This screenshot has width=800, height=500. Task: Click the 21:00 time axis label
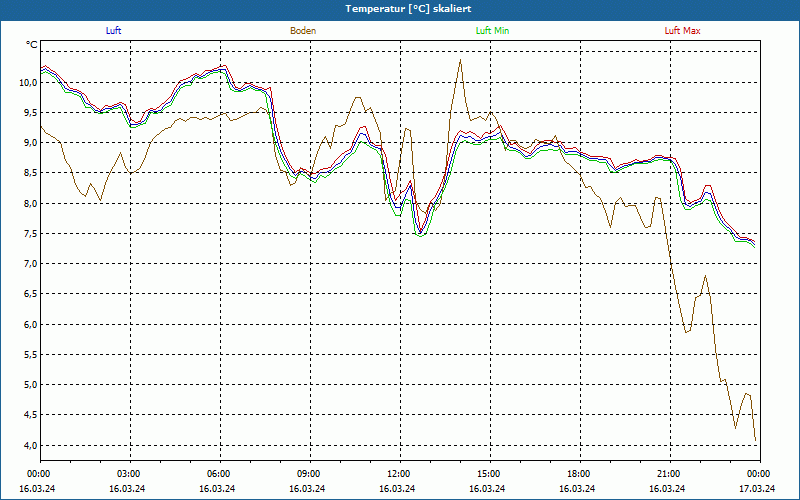(670, 474)
